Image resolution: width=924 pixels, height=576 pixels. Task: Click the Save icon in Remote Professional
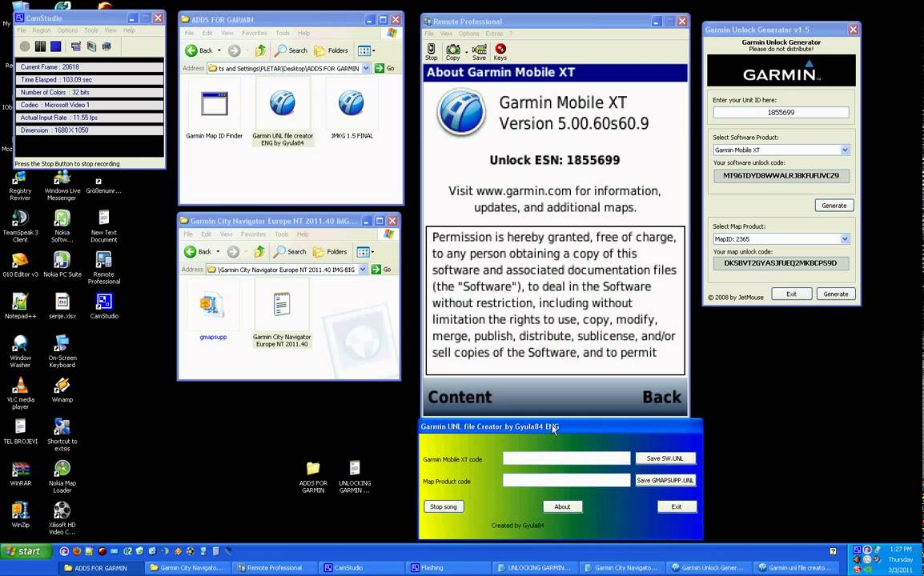click(x=479, y=52)
